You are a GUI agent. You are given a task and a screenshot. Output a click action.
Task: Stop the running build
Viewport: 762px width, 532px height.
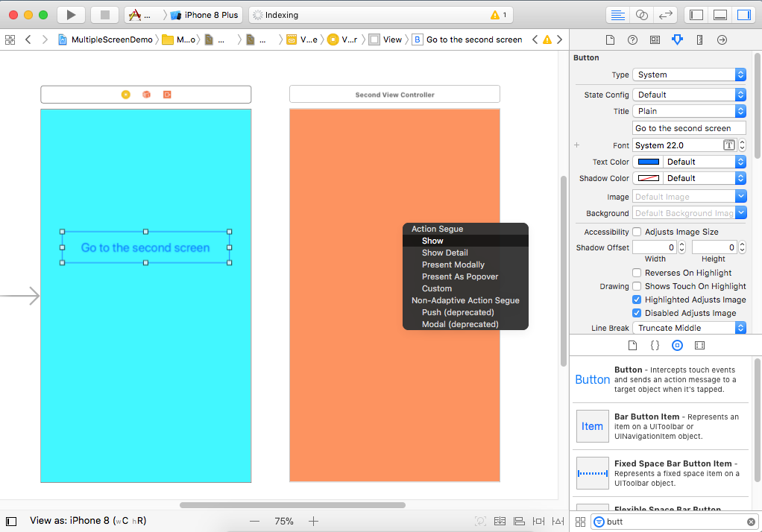[x=104, y=15]
